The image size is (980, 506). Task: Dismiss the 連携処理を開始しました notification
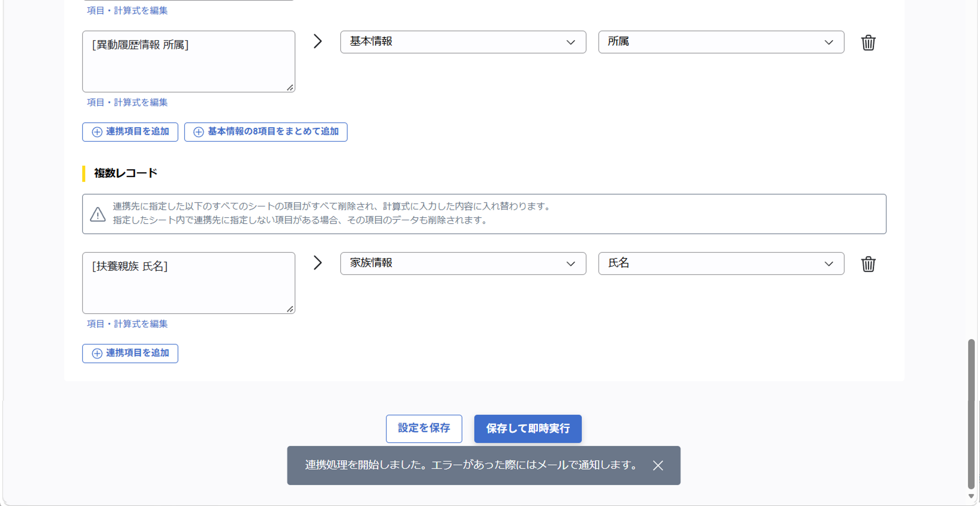[x=658, y=465]
